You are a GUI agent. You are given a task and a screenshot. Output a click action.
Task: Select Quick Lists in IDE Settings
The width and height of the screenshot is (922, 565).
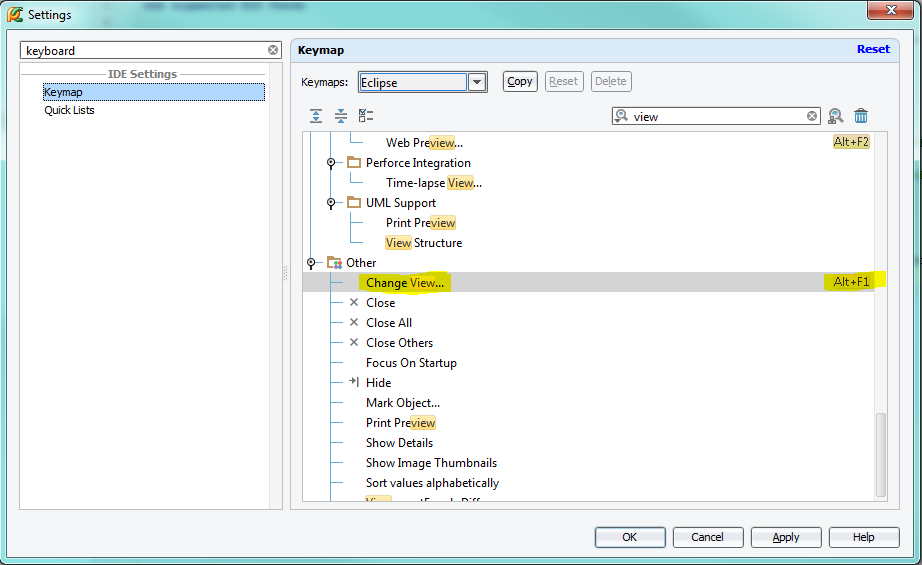tap(69, 110)
